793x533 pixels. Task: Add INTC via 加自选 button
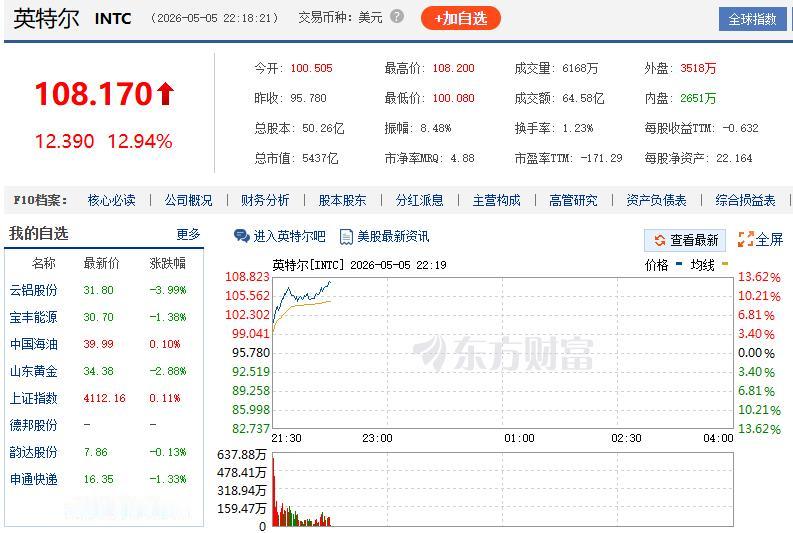coord(461,19)
